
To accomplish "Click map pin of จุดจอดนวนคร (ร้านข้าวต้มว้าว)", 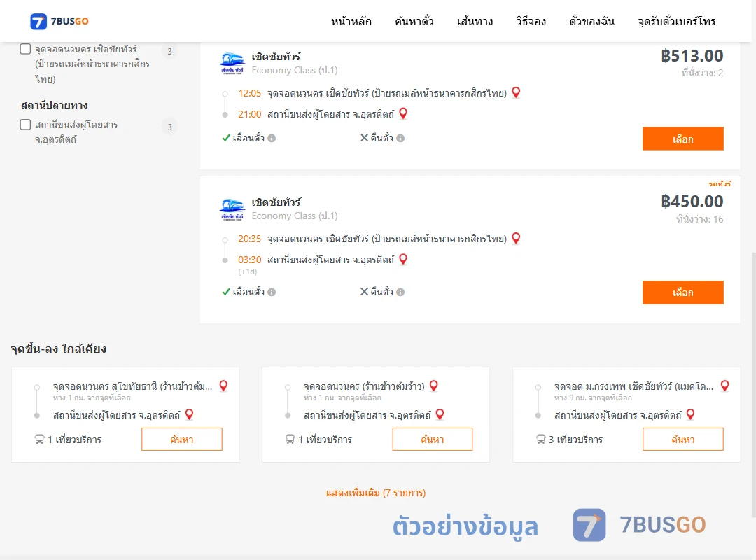I will pyautogui.click(x=434, y=386).
